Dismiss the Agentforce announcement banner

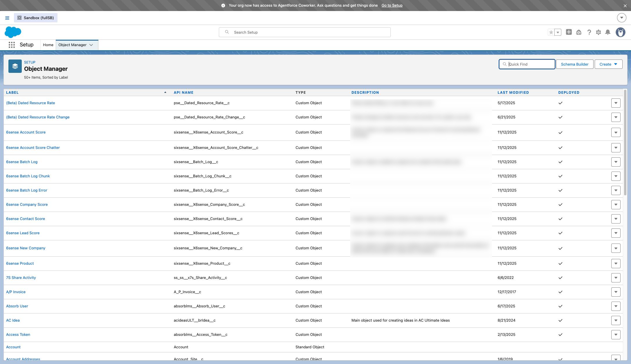tap(625, 6)
